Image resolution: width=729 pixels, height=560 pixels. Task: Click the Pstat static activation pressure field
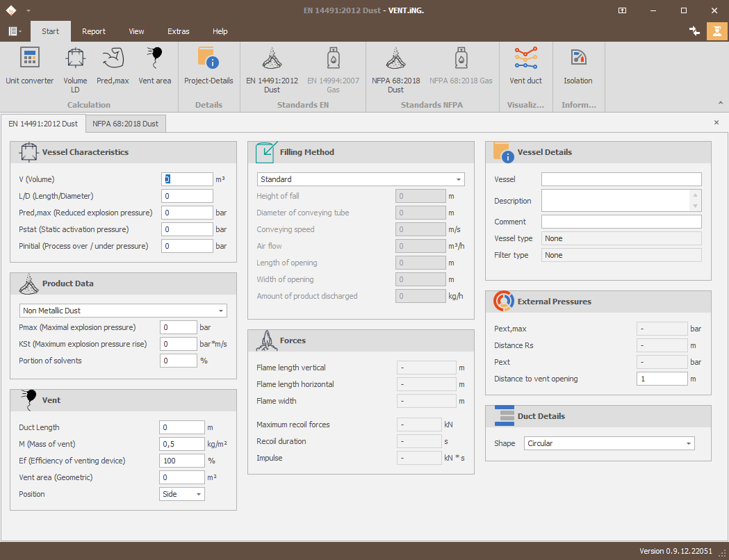tap(187, 229)
